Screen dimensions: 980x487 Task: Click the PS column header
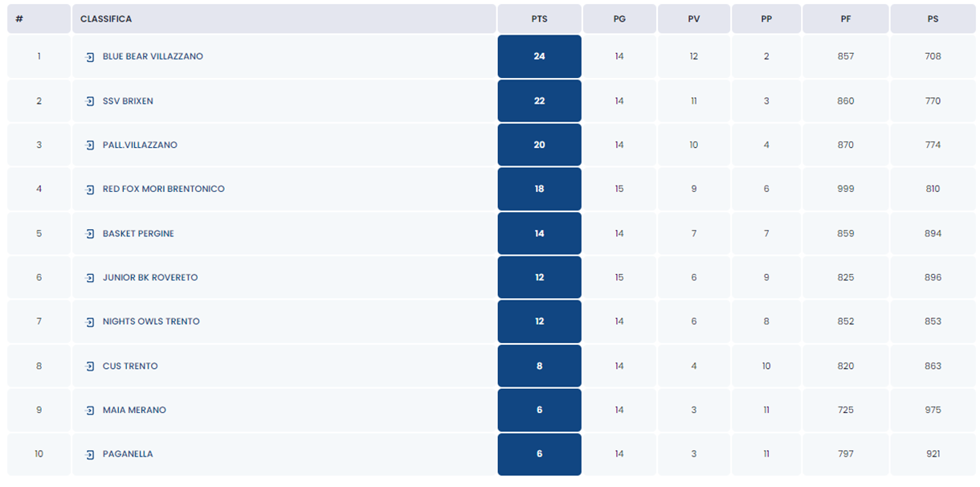click(x=933, y=18)
